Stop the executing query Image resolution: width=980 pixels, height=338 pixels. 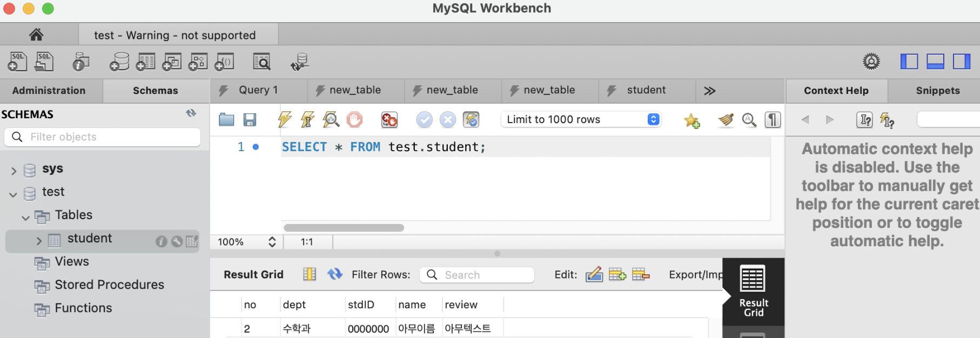pos(354,119)
